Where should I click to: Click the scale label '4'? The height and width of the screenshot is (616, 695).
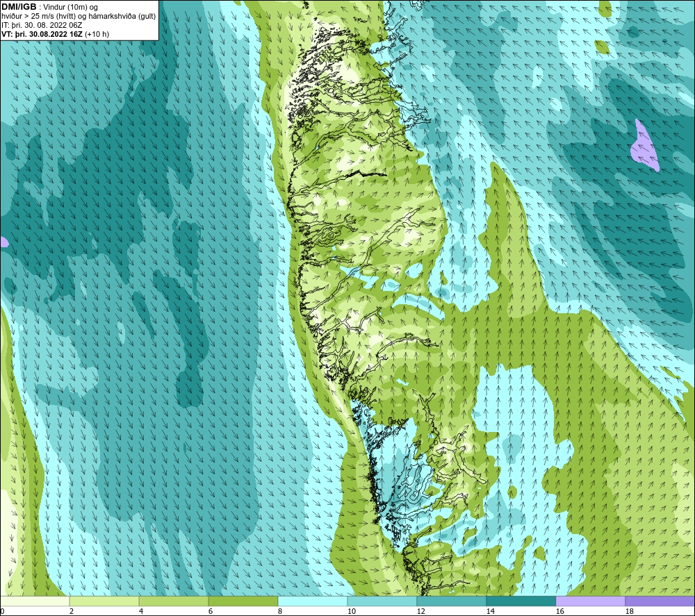click(x=141, y=611)
